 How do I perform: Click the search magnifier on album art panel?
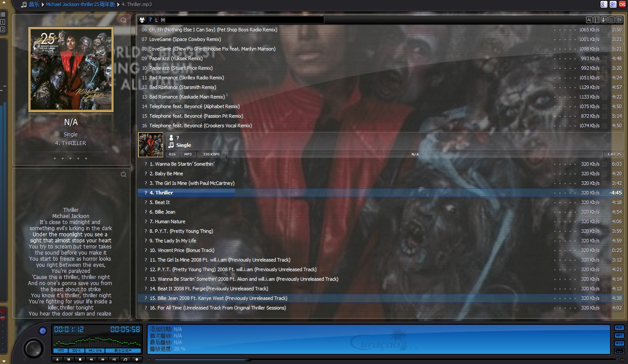pos(124,20)
